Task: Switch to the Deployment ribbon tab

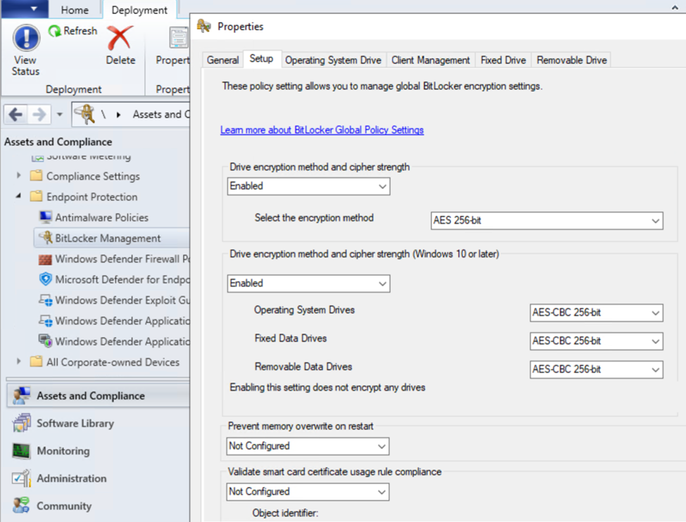Action: [139, 10]
